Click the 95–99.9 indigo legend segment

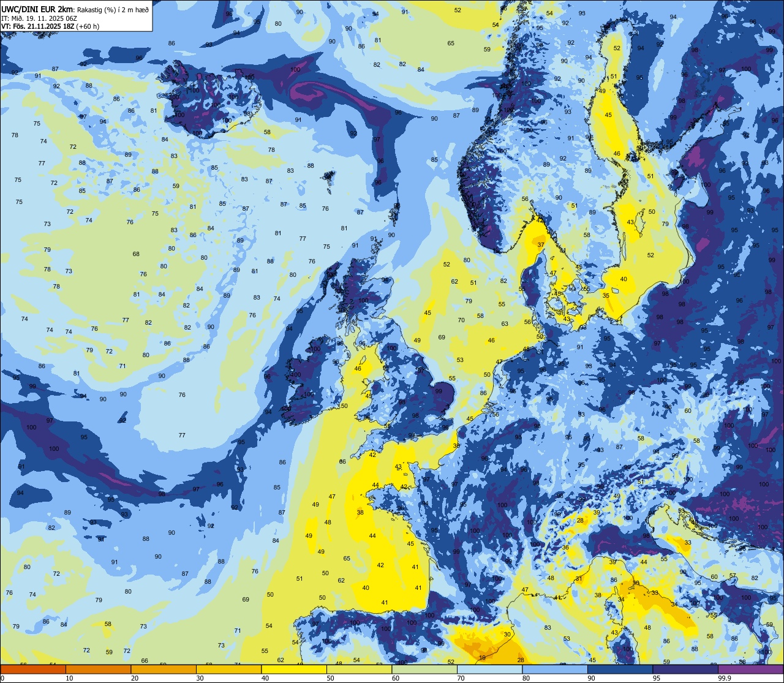pyautogui.click(x=685, y=669)
